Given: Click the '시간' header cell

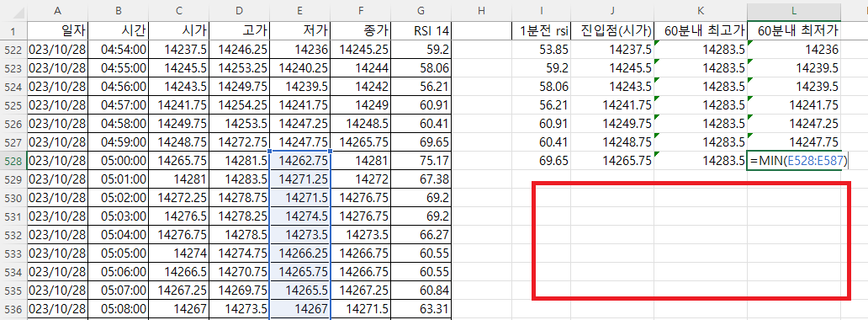Looking at the screenshot, I should (118, 30).
